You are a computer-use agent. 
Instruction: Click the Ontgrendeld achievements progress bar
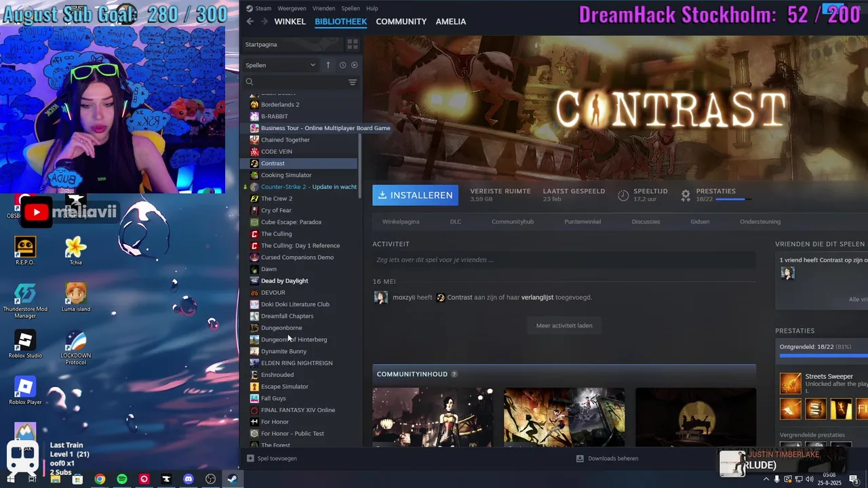(x=823, y=355)
